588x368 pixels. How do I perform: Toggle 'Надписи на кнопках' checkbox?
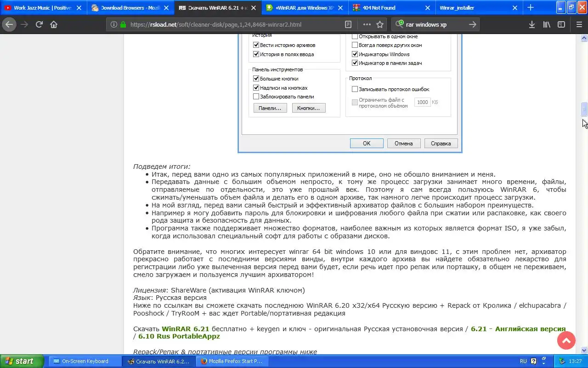pos(256,88)
